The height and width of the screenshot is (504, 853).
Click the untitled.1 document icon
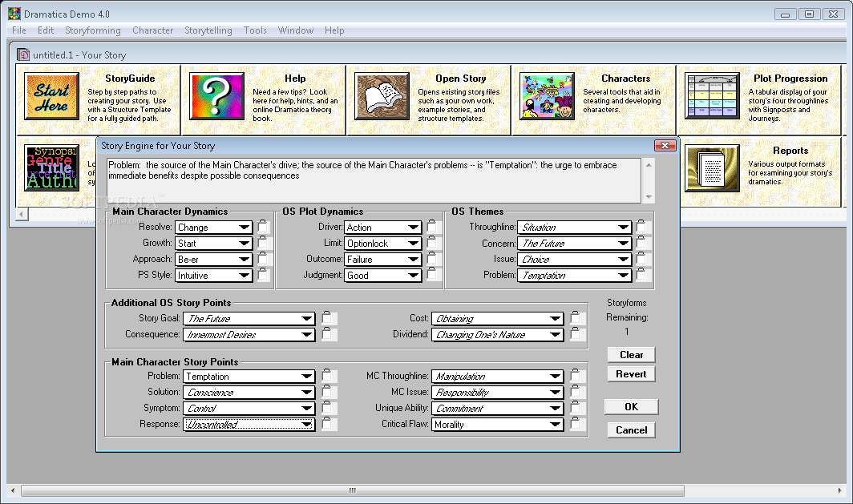pyautogui.click(x=23, y=54)
